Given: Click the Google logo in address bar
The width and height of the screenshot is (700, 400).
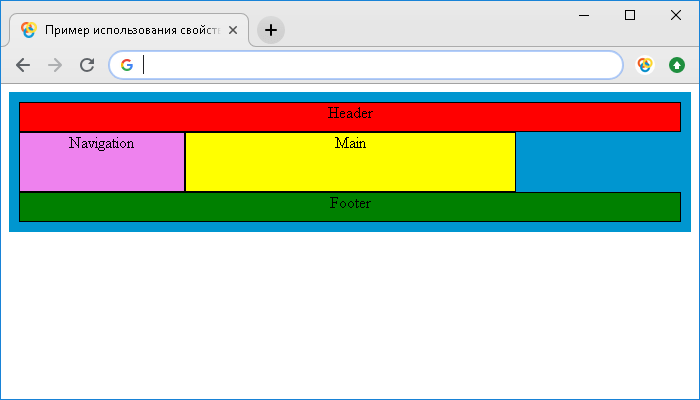Looking at the screenshot, I should coord(127,65).
